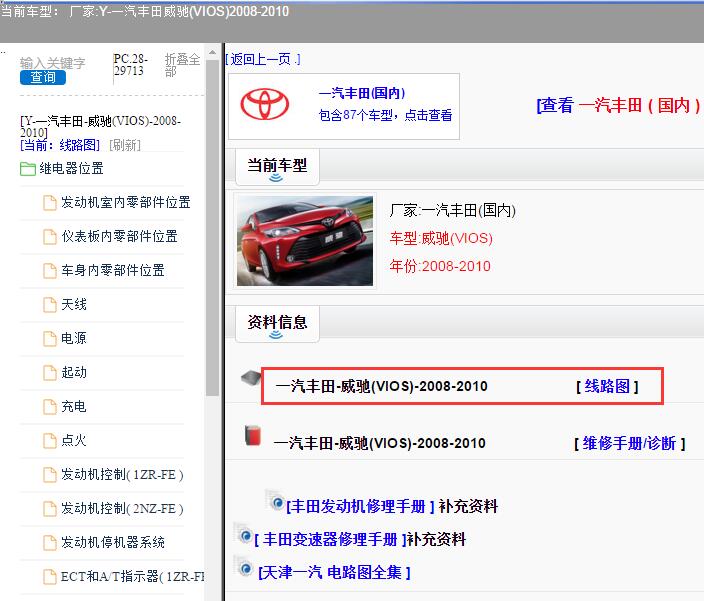Click the 输入关键字 keyword input field
This screenshot has height=601, width=704.
click(53, 63)
